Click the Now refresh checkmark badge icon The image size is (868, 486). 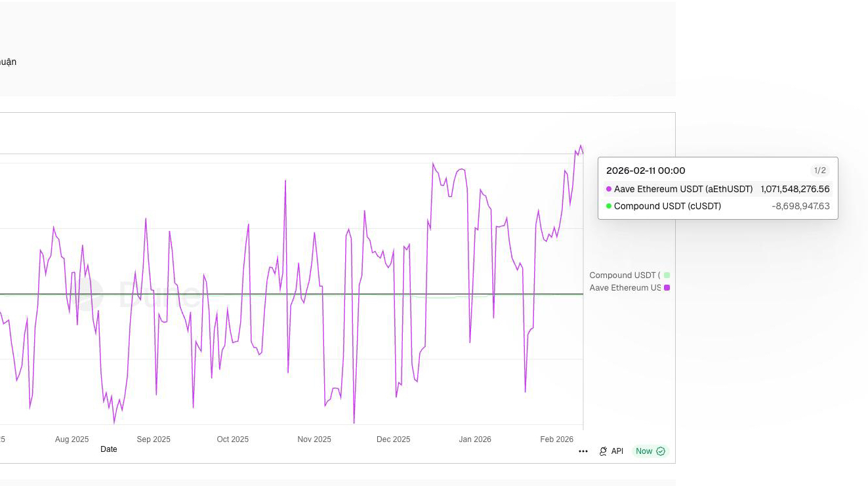(661, 451)
